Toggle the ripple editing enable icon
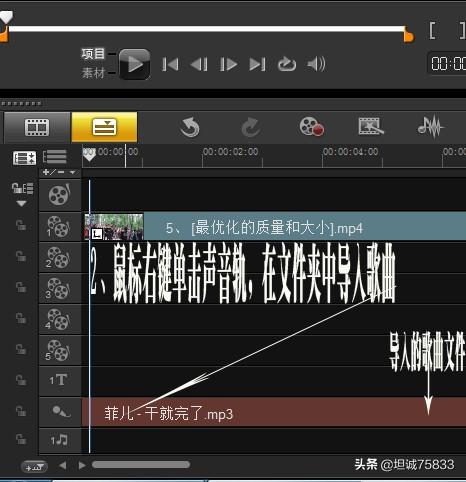Screen dimensions: 466x482 point(22,188)
